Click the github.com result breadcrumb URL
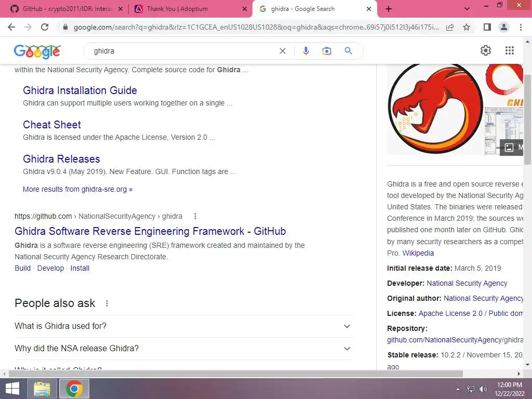This screenshot has width=532, height=399. pos(98,216)
